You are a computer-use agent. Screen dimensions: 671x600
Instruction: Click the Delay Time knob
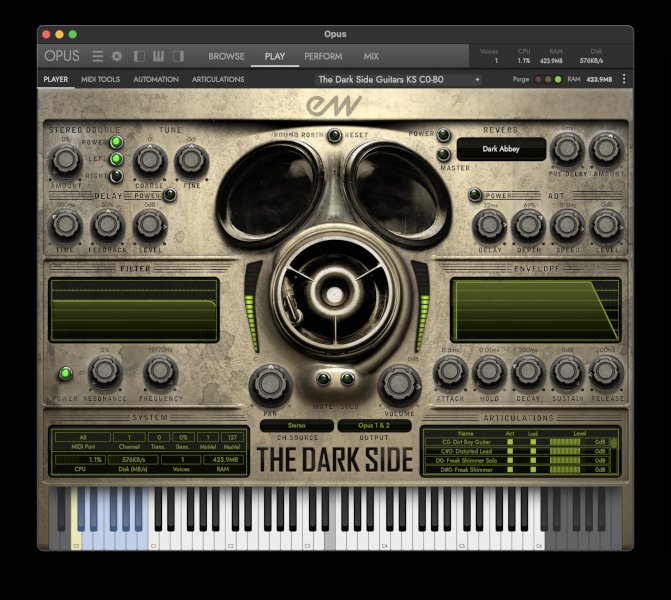(x=65, y=226)
